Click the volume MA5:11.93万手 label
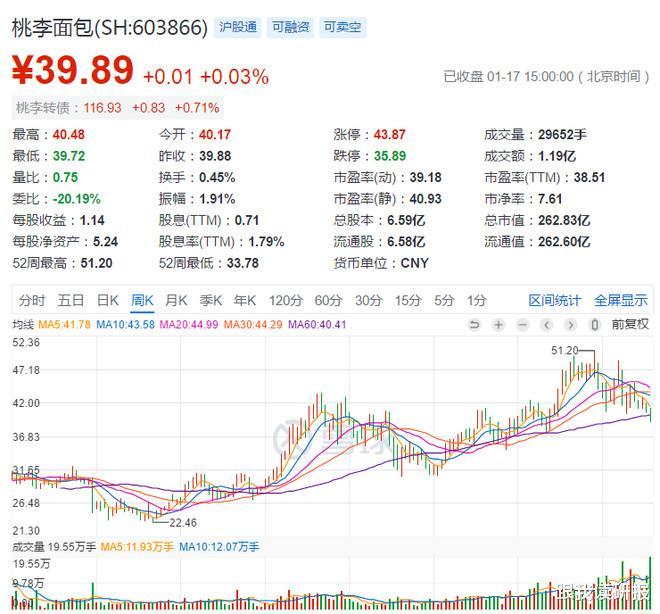 (x=137, y=547)
